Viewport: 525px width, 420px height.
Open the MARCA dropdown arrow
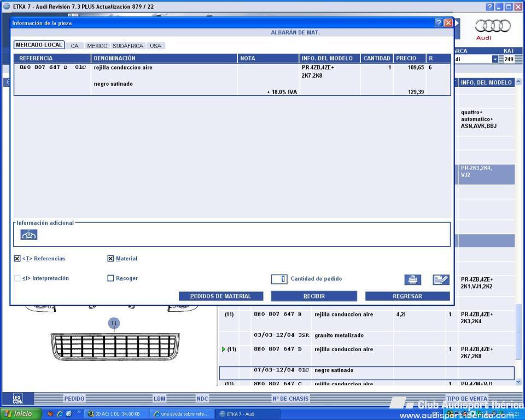[x=495, y=59]
